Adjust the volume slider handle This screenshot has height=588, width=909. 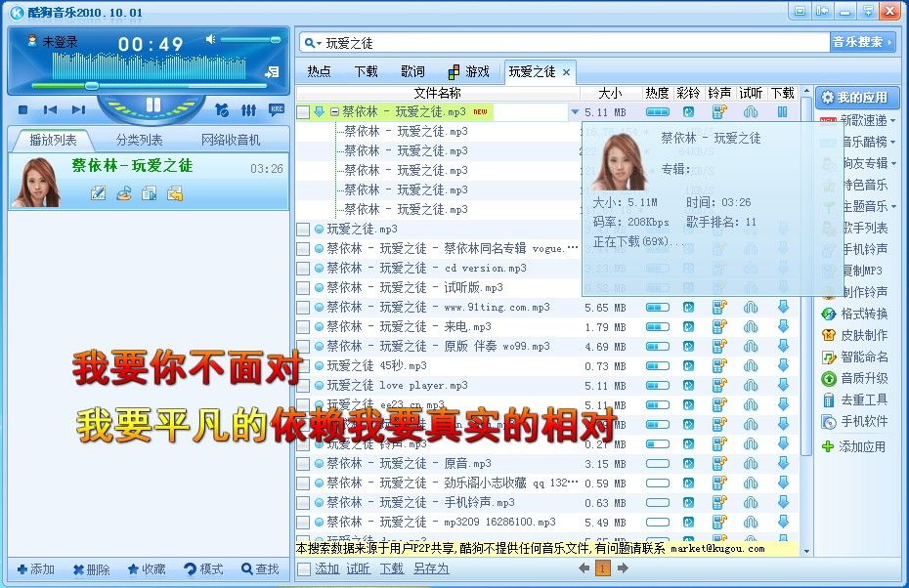pos(276,39)
